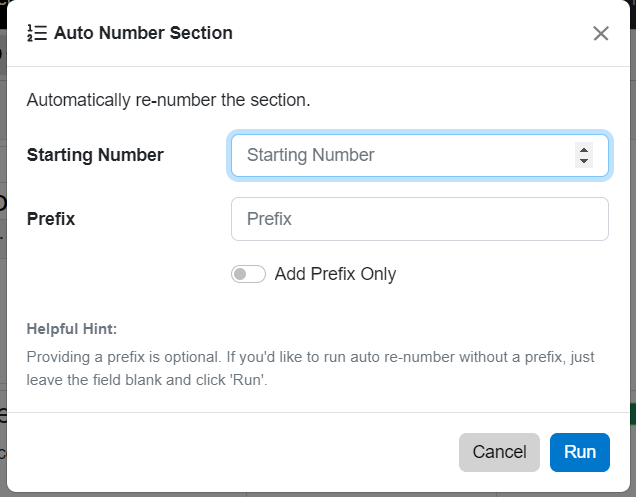Decrement Starting Number with down arrow
Viewport: 636px width, 497px height.
584,161
